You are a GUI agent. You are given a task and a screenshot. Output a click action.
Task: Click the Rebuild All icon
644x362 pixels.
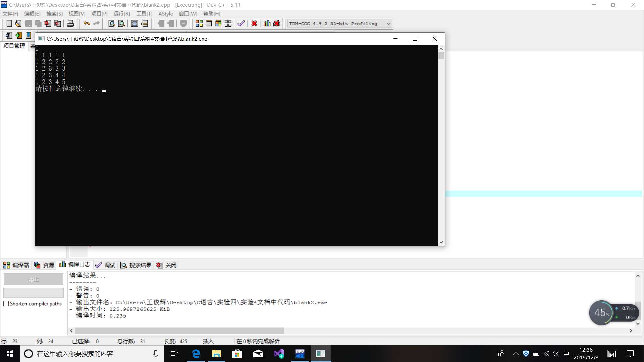click(x=228, y=24)
